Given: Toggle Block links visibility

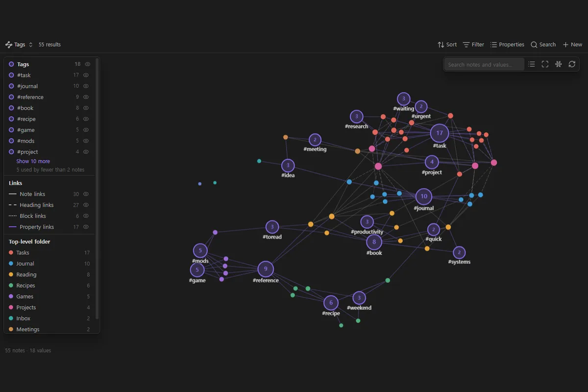Looking at the screenshot, I should (86, 216).
